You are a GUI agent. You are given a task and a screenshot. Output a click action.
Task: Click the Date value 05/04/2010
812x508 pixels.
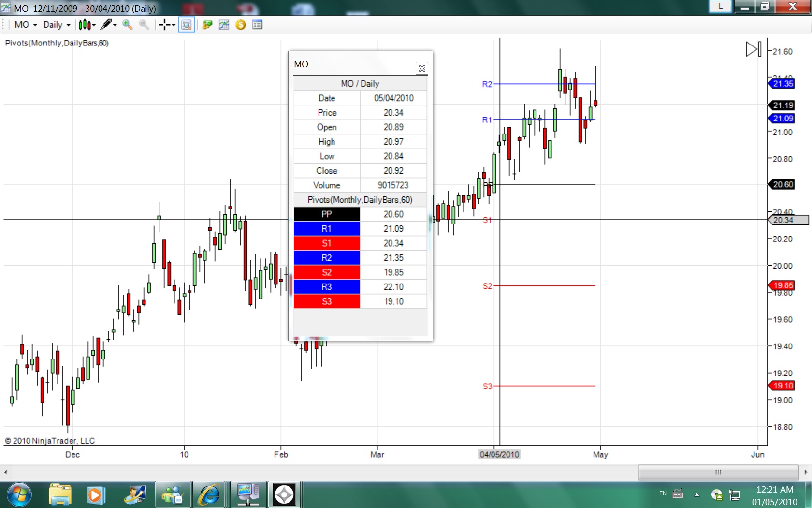[393, 98]
